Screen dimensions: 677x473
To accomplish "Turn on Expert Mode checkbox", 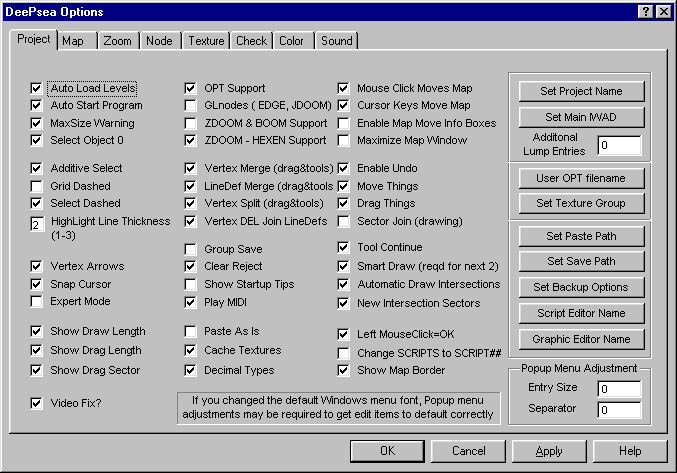I will (37, 300).
